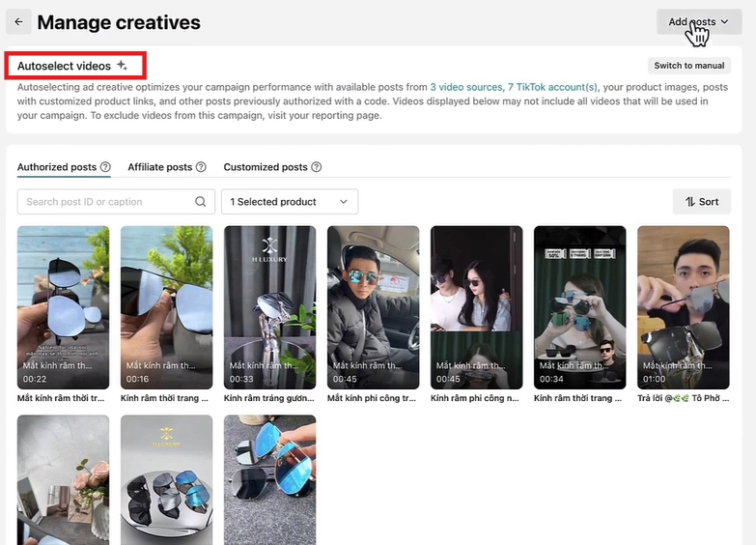This screenshot has width=756, height=545.
Task: Select the first video thumbnail, 00:22 long
Action: pos(63,307)
